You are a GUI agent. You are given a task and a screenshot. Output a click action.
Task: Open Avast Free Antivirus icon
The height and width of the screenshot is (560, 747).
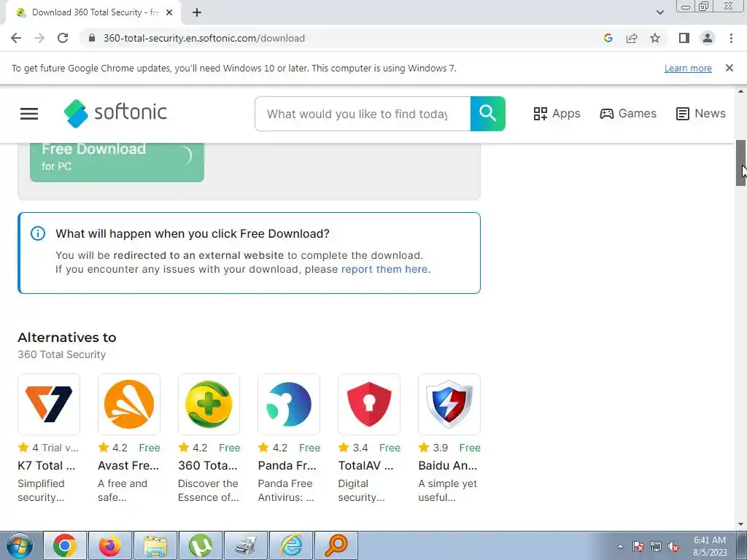point(128,404)
